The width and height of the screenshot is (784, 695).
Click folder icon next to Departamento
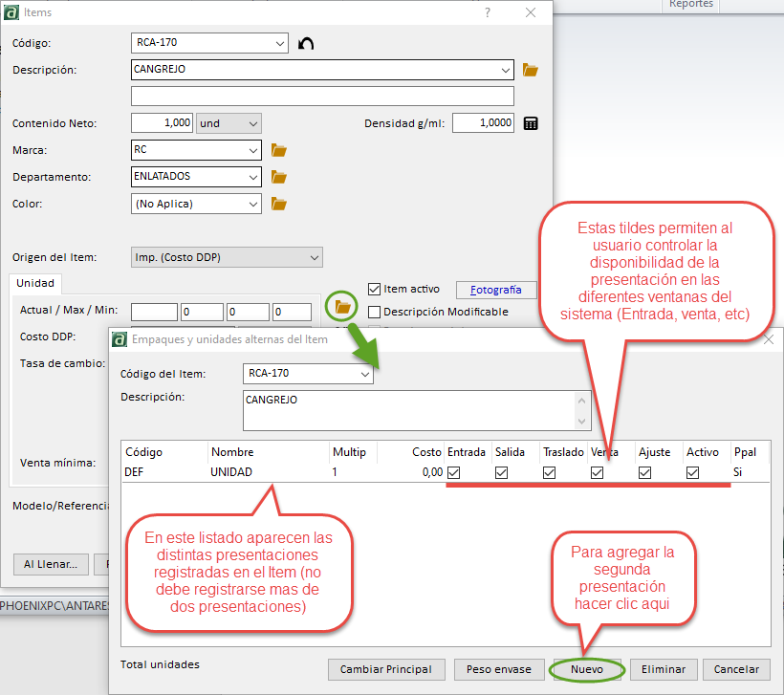279,177
